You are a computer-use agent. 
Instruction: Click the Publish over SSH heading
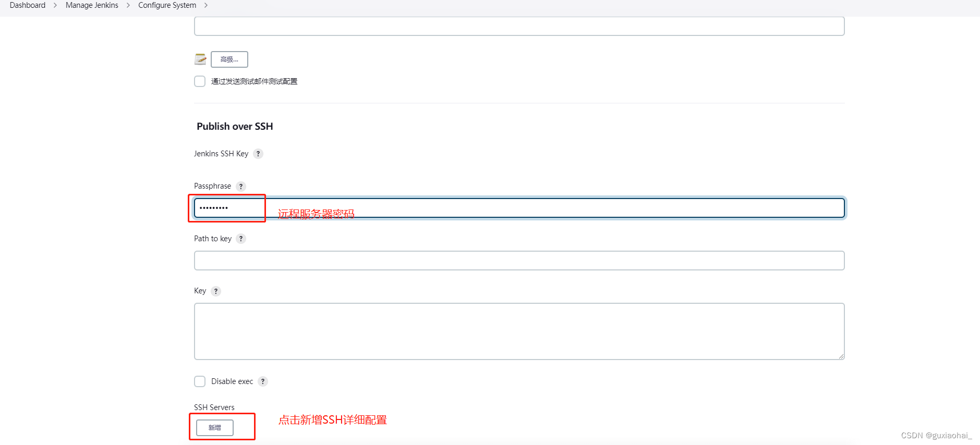[x=235, y=126]
